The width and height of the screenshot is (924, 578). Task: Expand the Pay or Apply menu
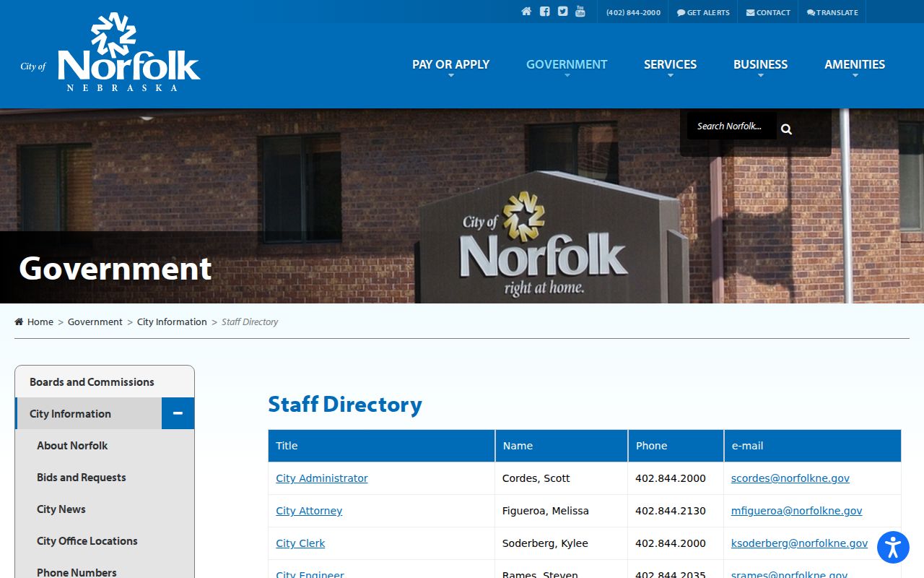tap(450, 64)
